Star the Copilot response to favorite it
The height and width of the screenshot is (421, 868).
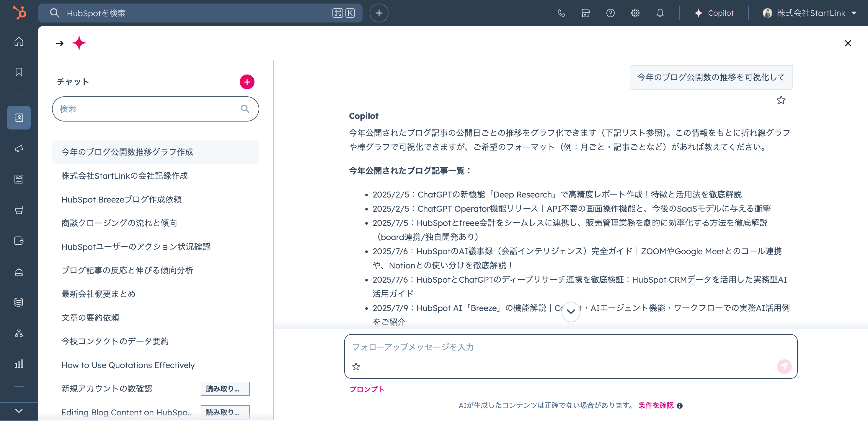[781, 100]
